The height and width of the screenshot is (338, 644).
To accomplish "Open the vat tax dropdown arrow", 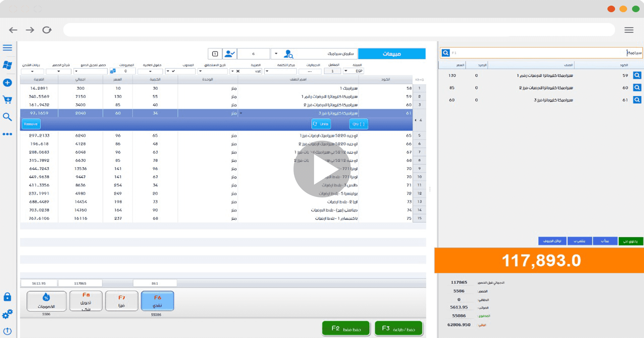I will click(232, 71).
